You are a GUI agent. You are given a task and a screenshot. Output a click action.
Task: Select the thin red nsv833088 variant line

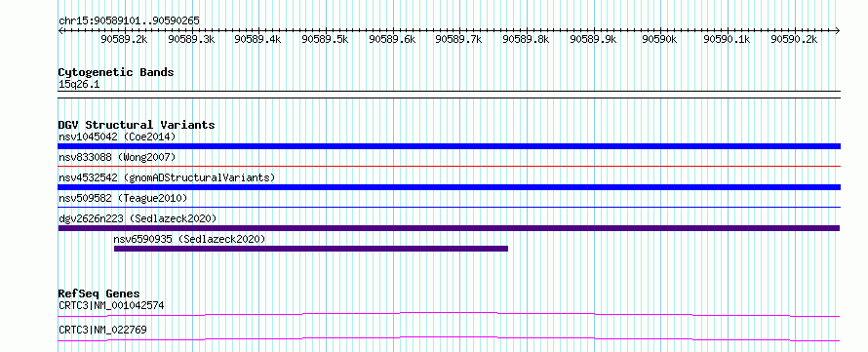click(449, 166)
